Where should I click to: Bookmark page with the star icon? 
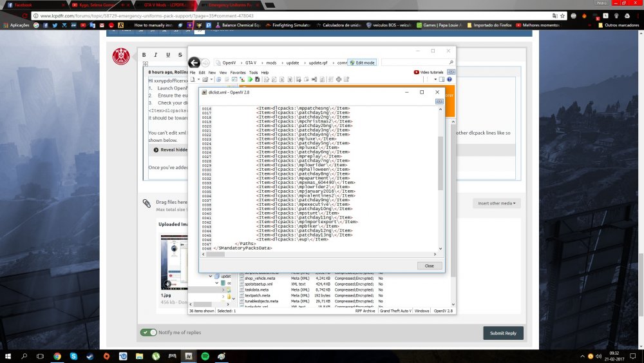pyautogui.click(x=563, y=15)
